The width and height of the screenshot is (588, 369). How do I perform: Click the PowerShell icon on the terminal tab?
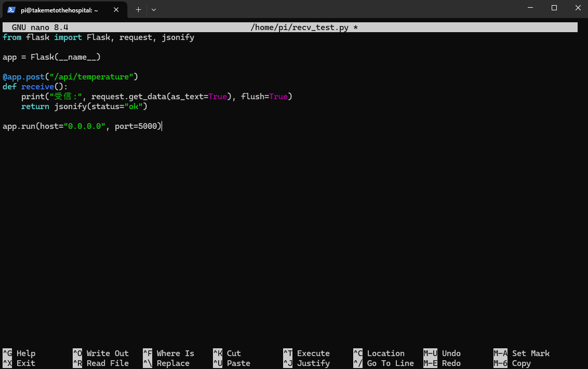[11, 10]
